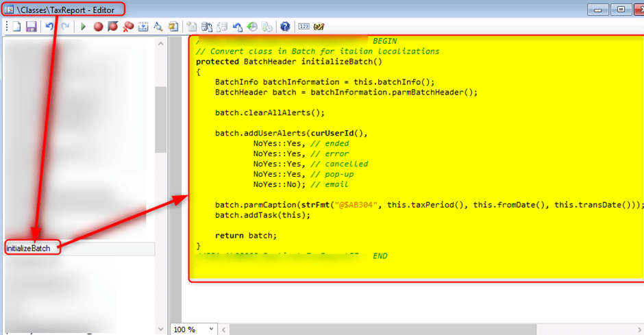Open the lookup magnifier icon in the toolbar
Screen dimensions: 644x335
158,27
